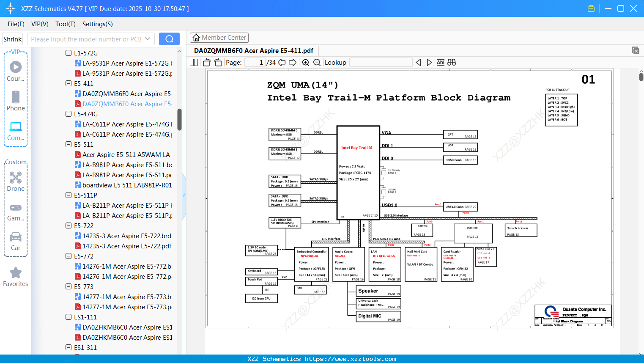Select the DA0ZQMMB6F0 Acer Aspire E5-411.pdf tab

pyautogui.click(x=254, y=50)
